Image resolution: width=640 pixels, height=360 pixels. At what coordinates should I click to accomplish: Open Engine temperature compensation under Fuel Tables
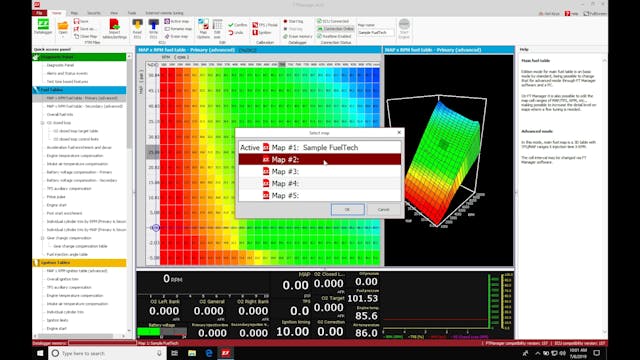click(x=75, y=156)
